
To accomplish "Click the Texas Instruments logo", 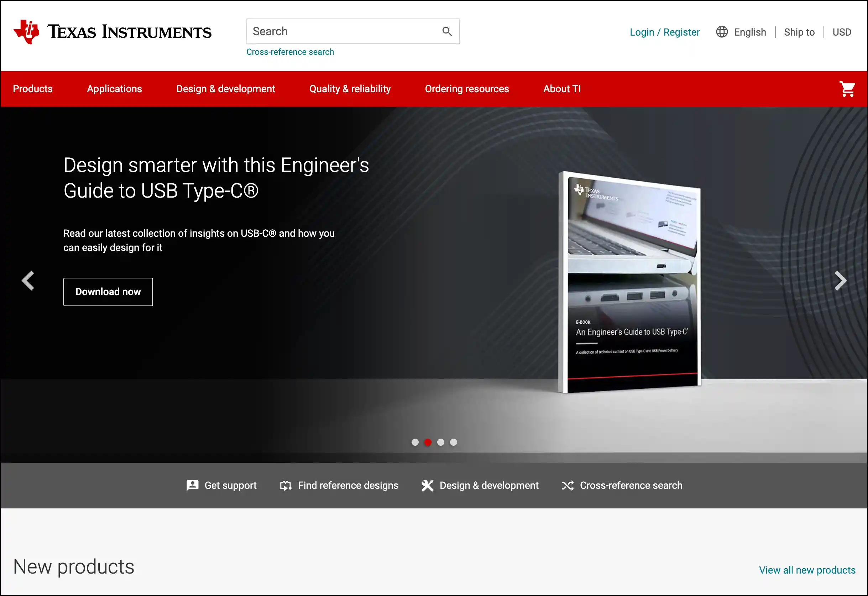I will [x=113, y=32].
